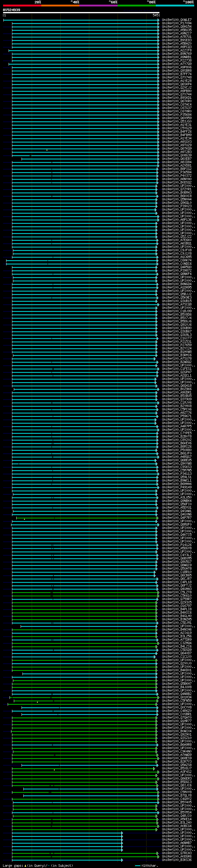Select the UniRef100_P27659 label

point(176,345)
